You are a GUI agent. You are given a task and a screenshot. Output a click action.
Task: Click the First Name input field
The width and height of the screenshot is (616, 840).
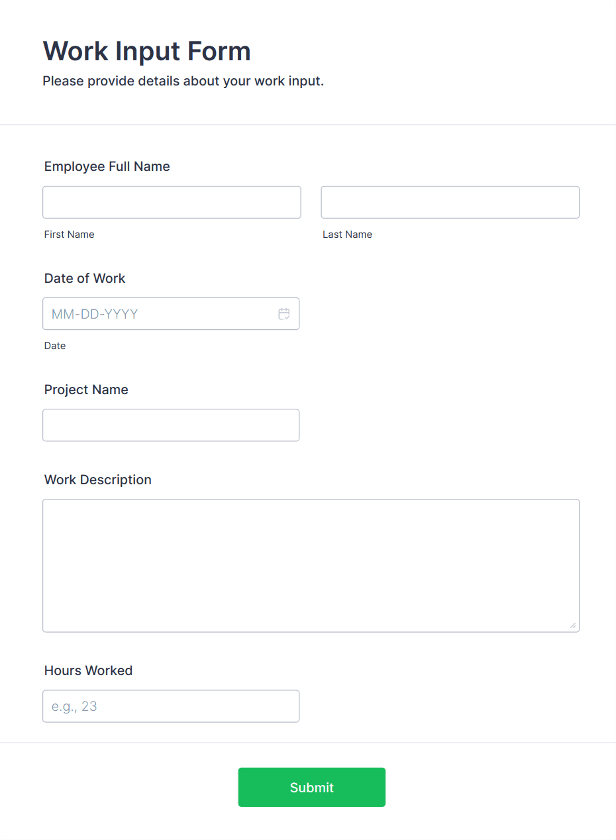[x=172, y=202]
